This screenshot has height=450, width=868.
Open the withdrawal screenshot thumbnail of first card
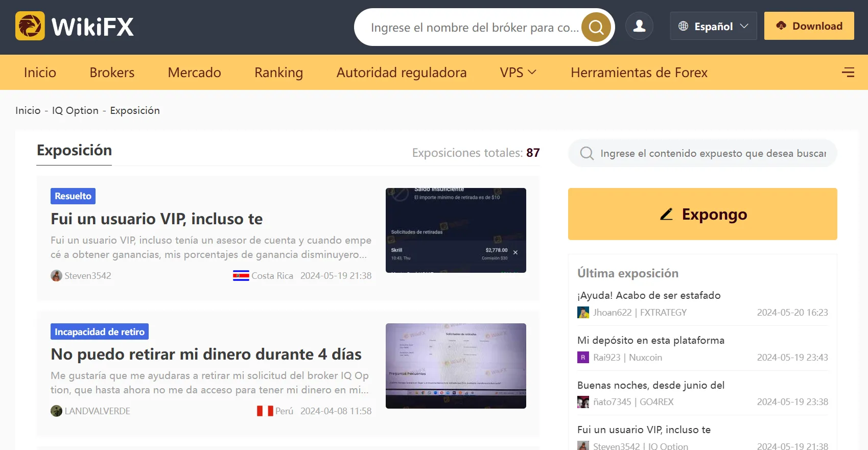coord(456,230)
